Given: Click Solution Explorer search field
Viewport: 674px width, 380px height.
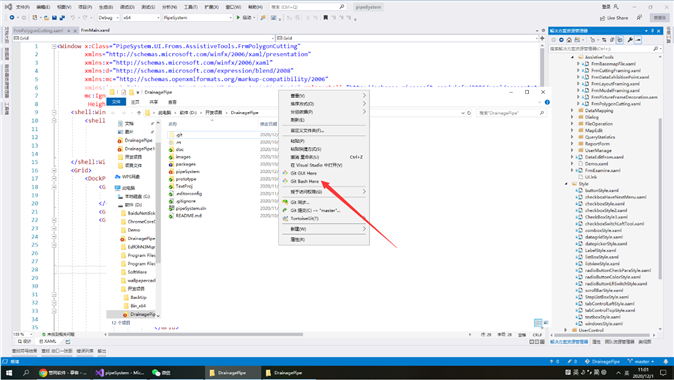Looking at the screenshot, I should click(605, 49).
